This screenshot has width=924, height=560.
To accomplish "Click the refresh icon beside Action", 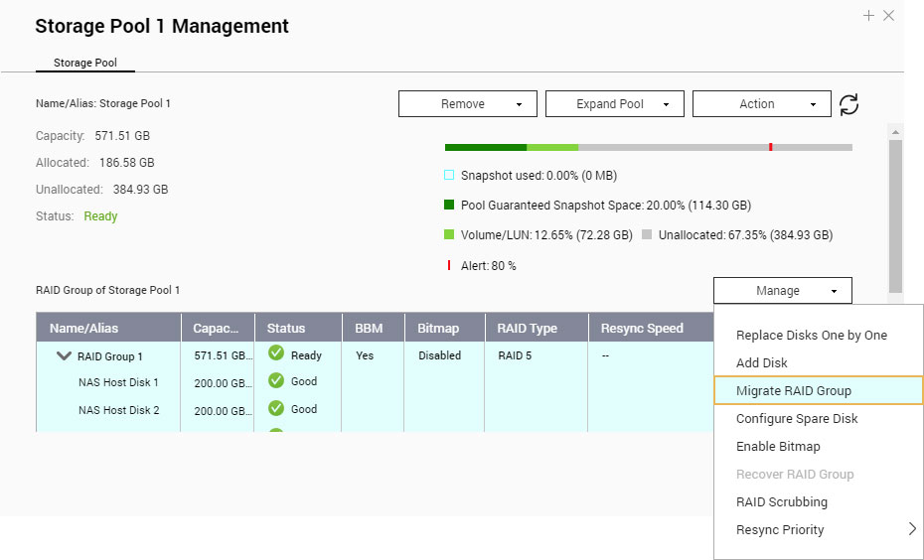I will click(848, 104).
